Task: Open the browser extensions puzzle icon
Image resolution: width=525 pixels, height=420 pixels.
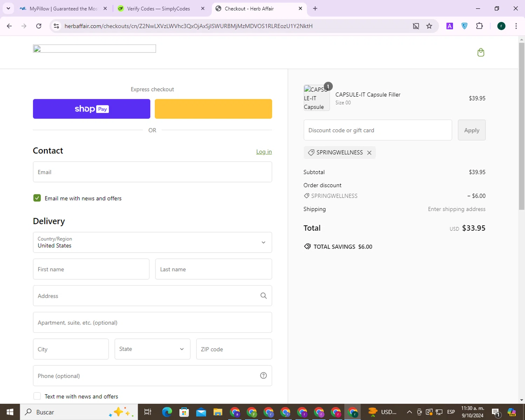Action: [479, 26]
